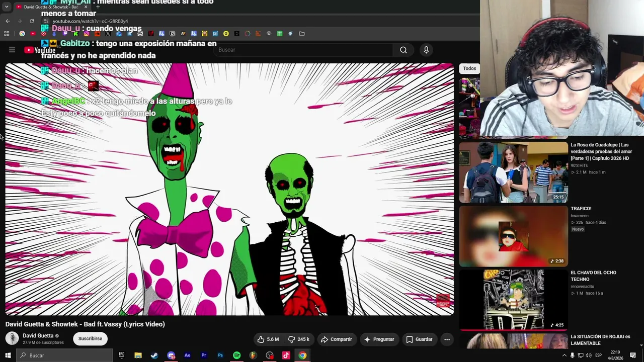Open the David Guetta channel name link
This screenshot has width=644, height=362.
(x=38, y=336)
